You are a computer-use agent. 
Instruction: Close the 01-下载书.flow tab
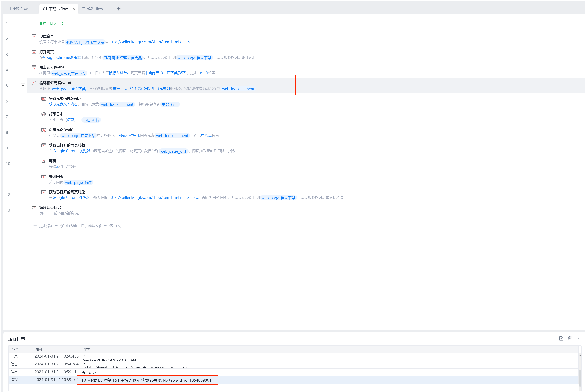pyautogui.click(x=74, y=9)
